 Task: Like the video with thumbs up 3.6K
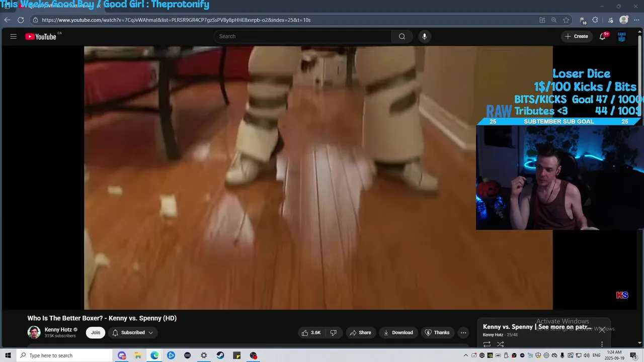pos(311,332)
